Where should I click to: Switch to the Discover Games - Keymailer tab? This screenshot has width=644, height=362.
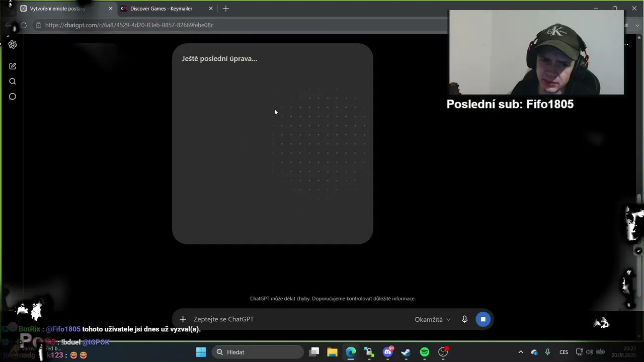pos(167,9)
